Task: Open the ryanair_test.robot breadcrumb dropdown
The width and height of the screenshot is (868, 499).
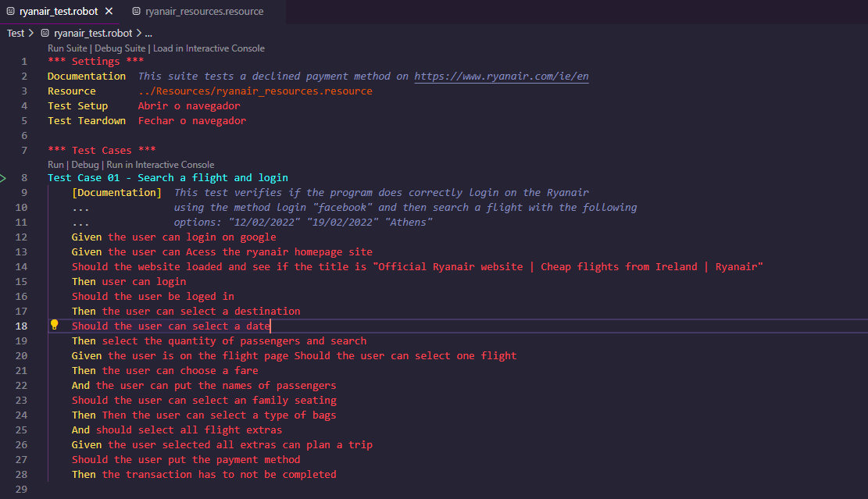Action: click(x=91, y=33)
